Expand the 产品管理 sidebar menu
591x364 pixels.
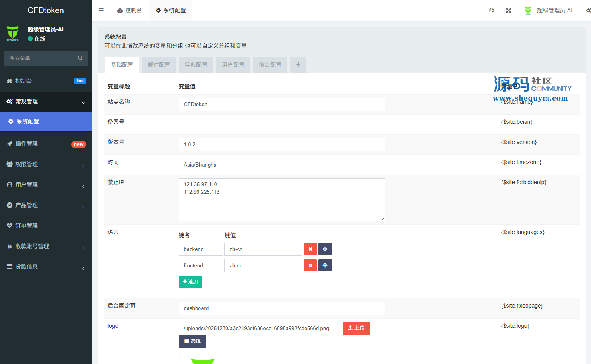tap(46, 205)
